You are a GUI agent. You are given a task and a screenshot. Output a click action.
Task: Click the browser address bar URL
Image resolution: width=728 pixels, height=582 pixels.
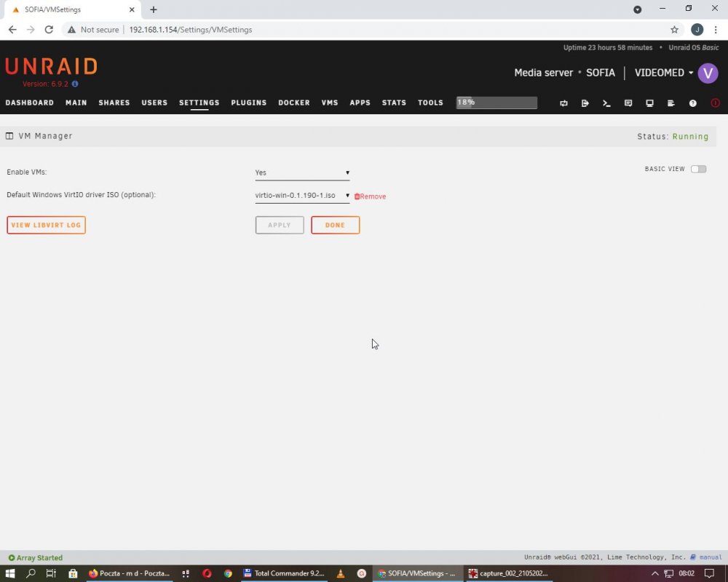190,30
